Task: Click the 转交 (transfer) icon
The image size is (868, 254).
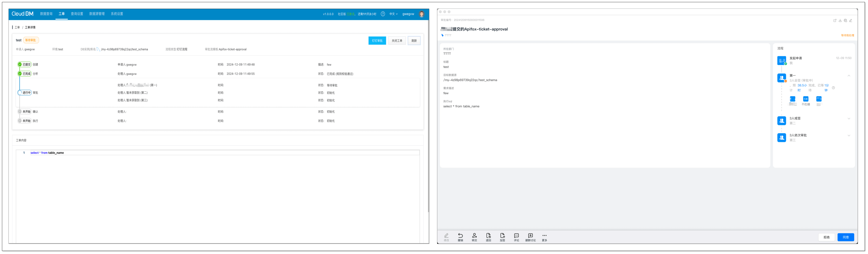Action: [x=474, y=236]
